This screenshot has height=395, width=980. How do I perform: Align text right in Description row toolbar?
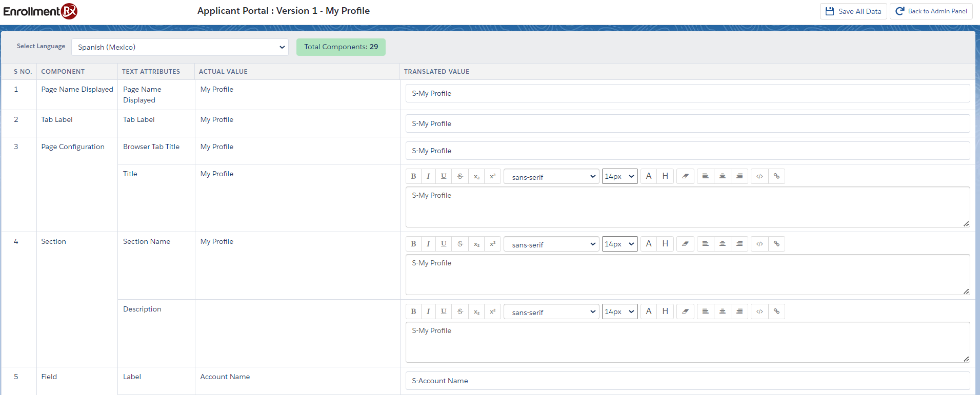pyautogui.click(x=739, y=311)
